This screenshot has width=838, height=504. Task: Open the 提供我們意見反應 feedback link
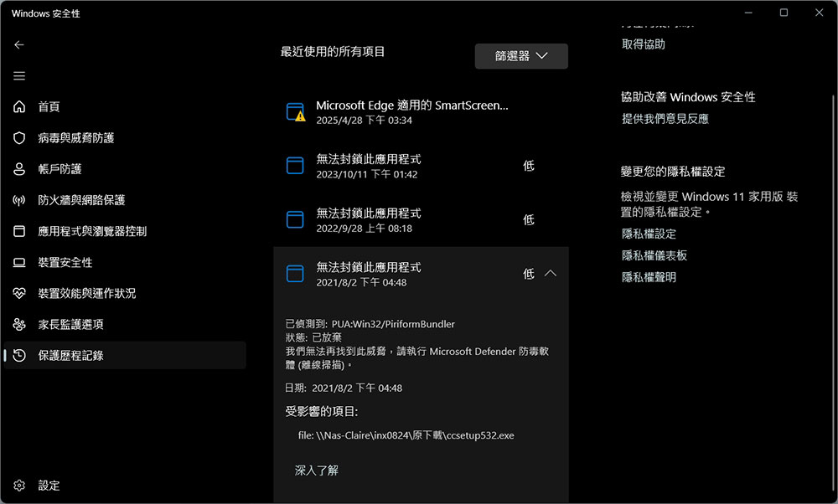pyautogui.click(x=665, y=119)
